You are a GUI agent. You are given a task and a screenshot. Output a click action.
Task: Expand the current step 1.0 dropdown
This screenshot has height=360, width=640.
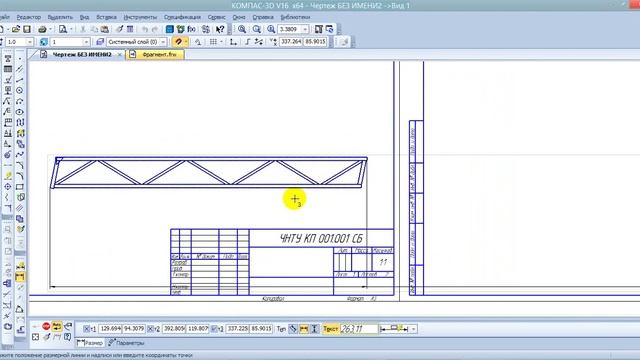[29, 42]
